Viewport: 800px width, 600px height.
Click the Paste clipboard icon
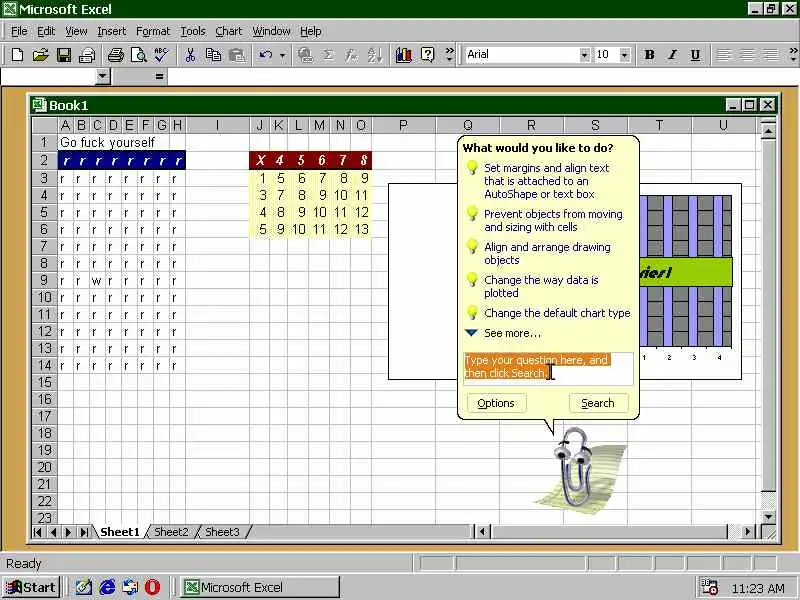(x=237, y=55)
